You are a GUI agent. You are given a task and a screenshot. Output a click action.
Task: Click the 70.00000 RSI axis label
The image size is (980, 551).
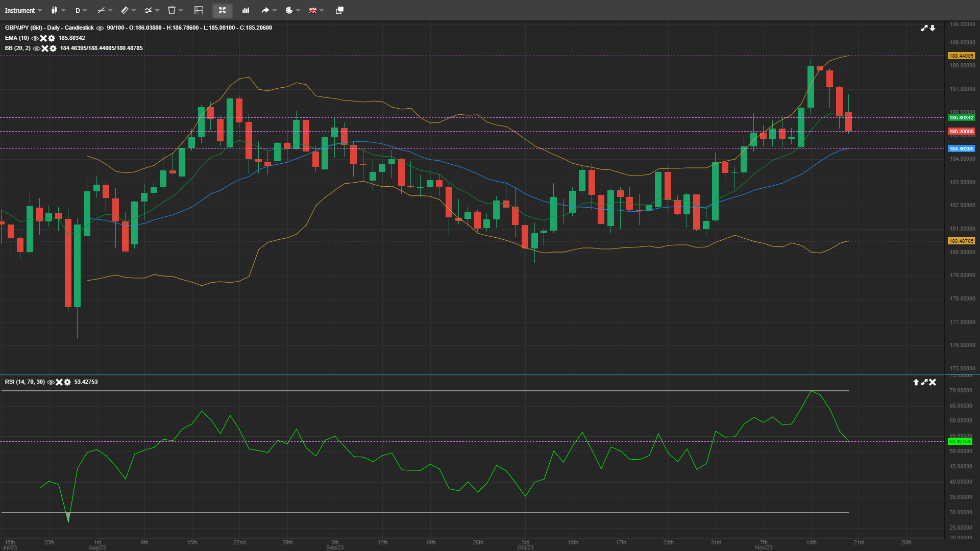point(961,391)
